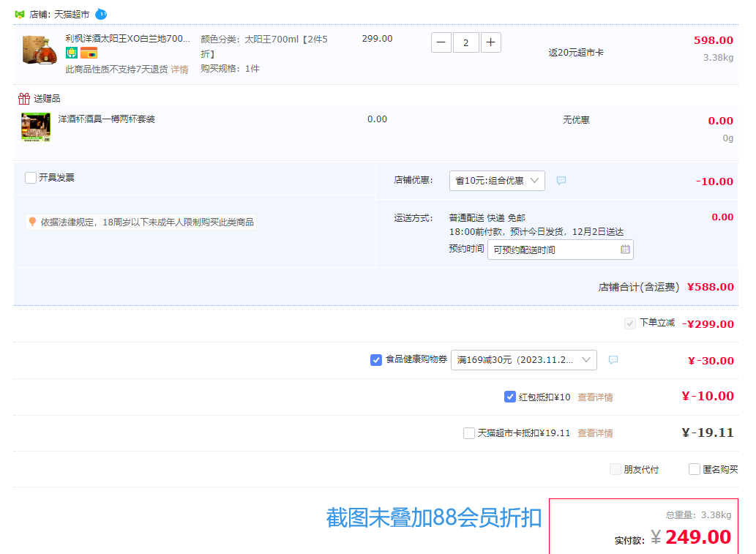Open the 满169减30元 coupon dropdown
This screenshot has height=554, width=756.
523,360
